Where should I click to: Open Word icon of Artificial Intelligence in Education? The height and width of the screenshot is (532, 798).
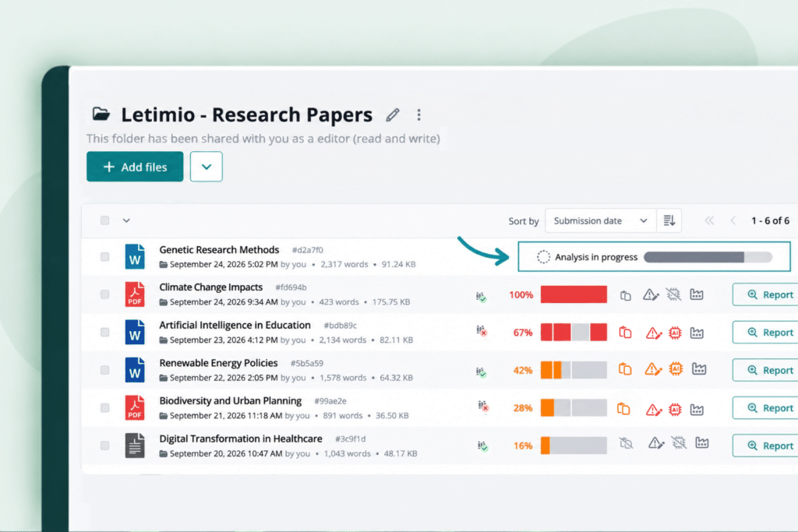(135, 332)
